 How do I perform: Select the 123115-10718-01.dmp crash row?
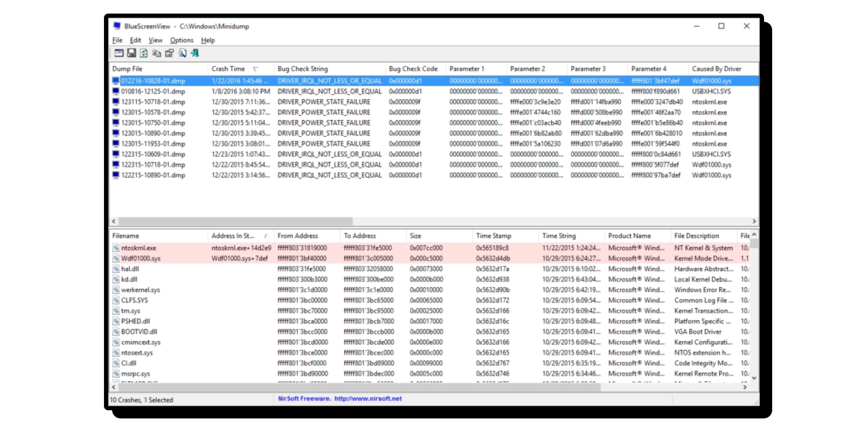[153, 102]
